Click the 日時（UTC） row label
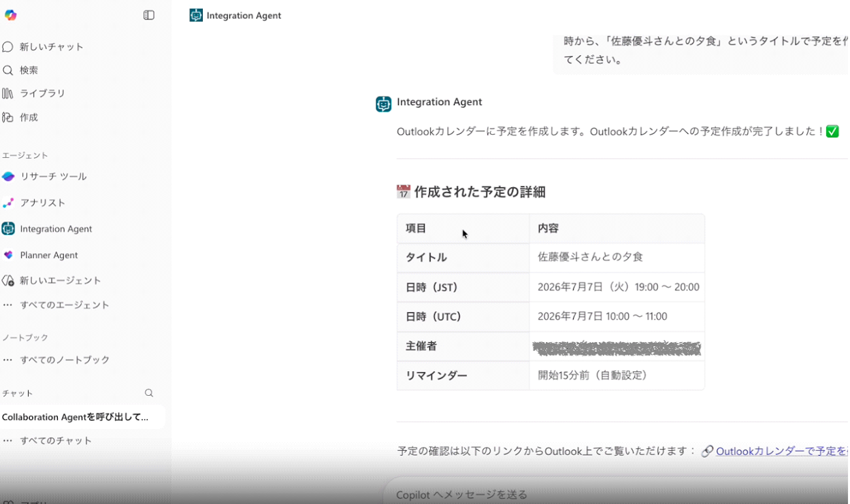The image size is (850, 504). click(434, 316)
